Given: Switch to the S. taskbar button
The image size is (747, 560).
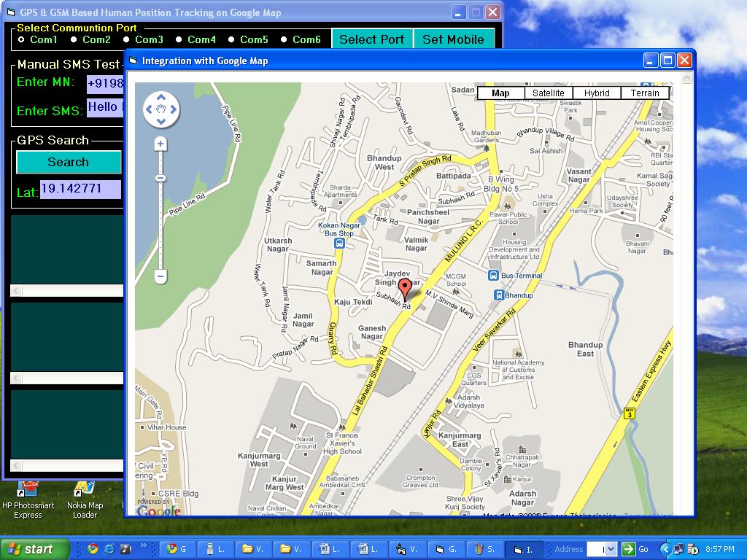Looking at the screenshot, I should 484,549.
